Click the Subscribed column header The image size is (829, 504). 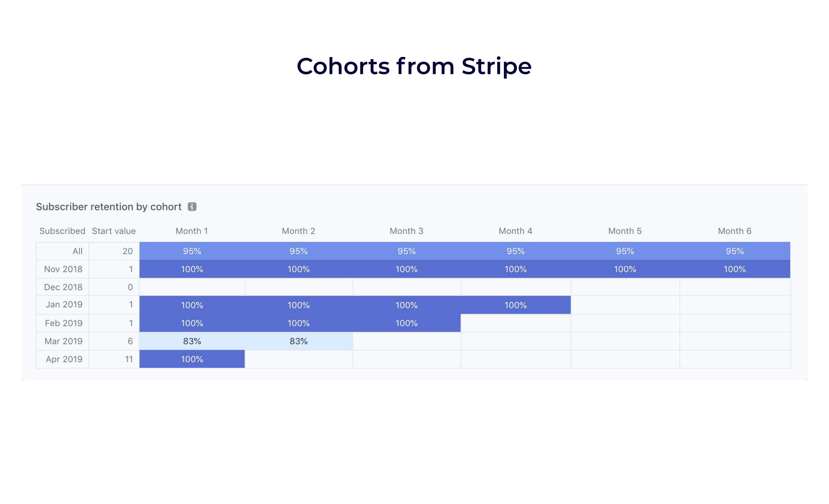[62, 231]
